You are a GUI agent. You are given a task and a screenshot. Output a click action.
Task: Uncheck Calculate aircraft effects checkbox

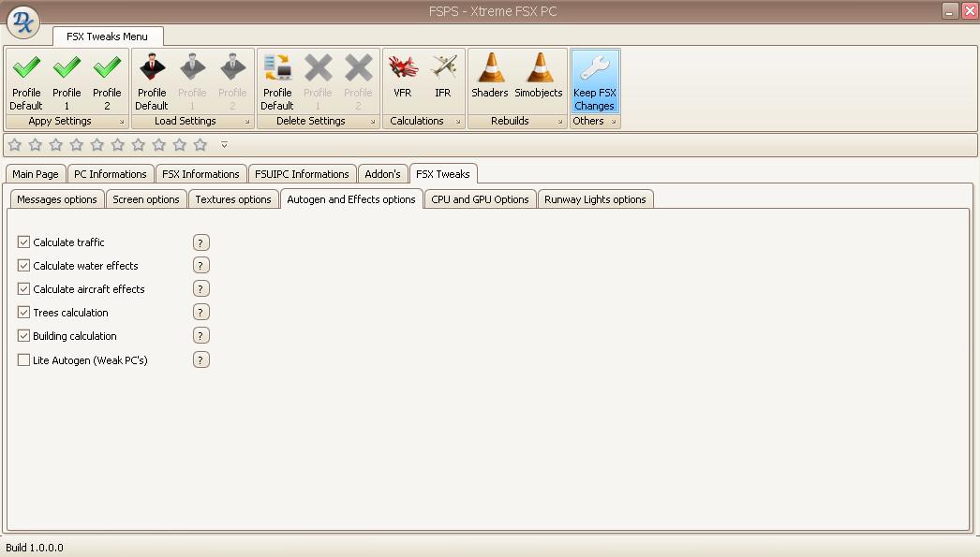[23, 288]
